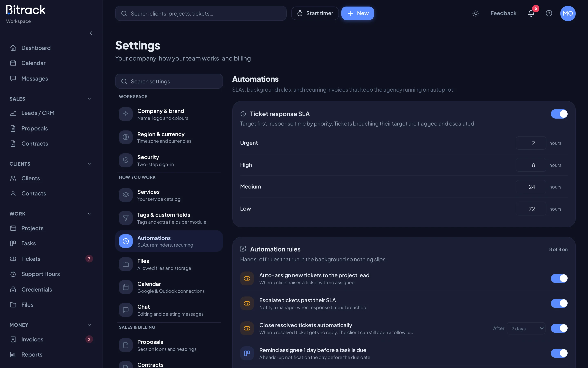
Task: Go to Proposals in the SALES section
Action: [51, 129]
